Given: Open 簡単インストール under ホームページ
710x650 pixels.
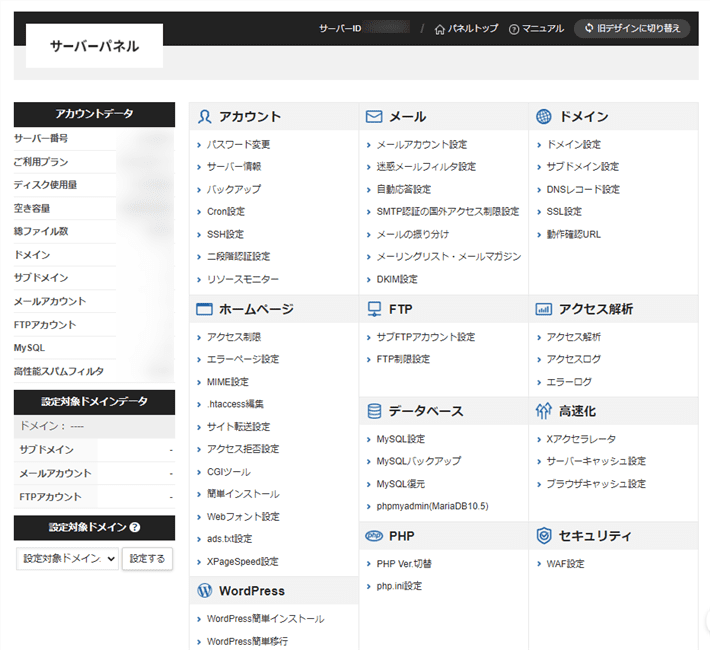Looking at the screenshot, I should point(243,494).
